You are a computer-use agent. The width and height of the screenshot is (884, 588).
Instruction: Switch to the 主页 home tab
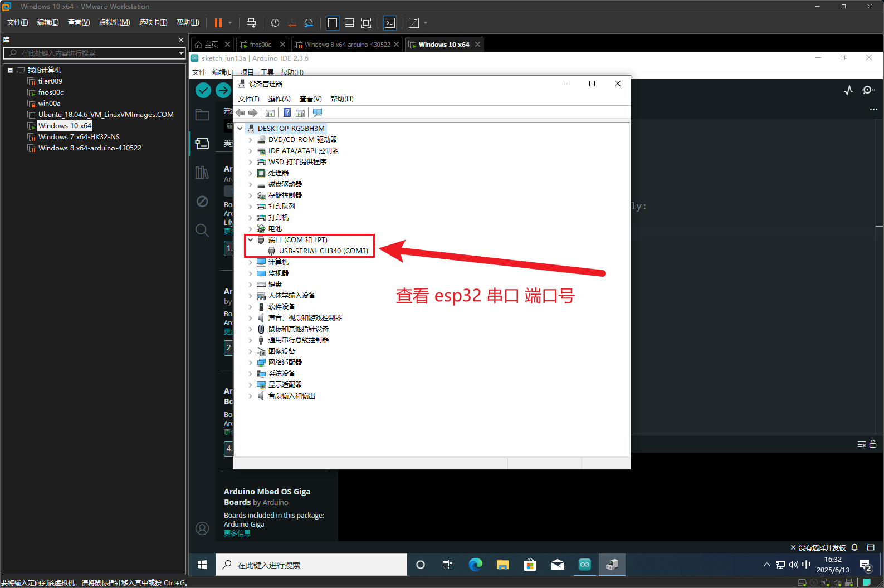211,45
